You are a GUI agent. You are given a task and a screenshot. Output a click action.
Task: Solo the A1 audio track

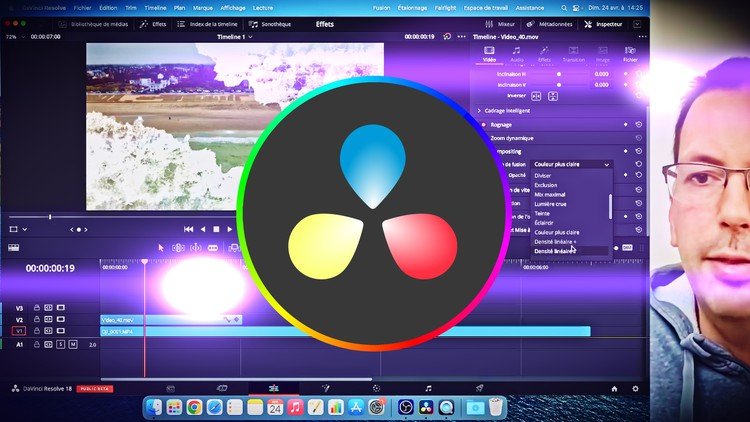(x=60, y=344)
